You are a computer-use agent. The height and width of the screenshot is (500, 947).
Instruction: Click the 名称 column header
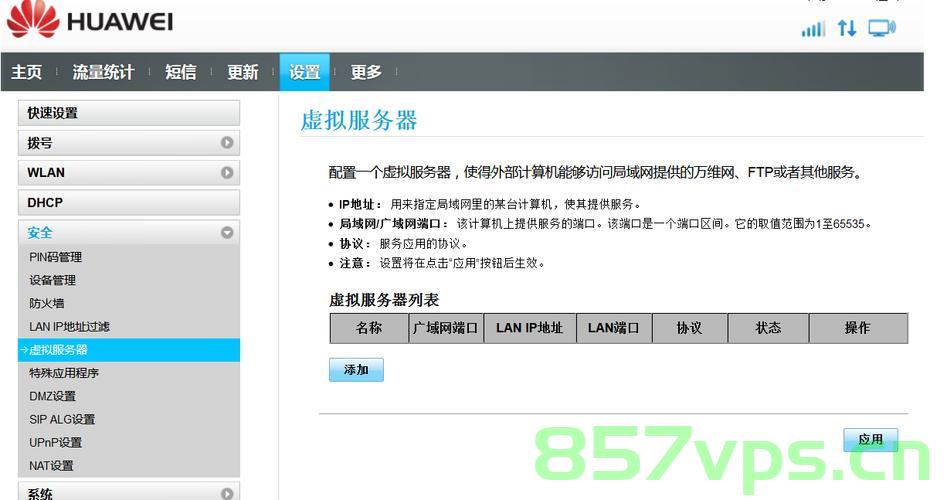point(369,328)
